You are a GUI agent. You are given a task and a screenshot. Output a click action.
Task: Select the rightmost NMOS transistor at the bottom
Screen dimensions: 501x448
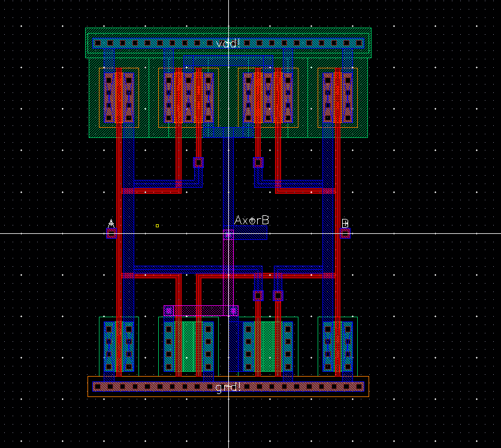[x=338, y=347]
